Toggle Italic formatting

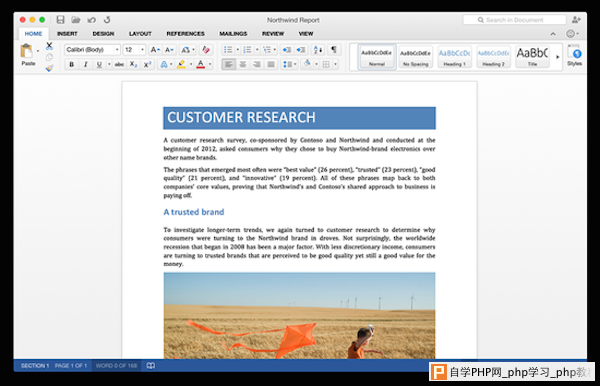(85, 64)
